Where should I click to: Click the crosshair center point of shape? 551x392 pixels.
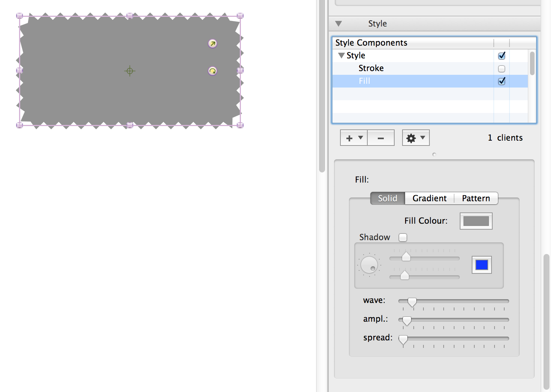130,71
